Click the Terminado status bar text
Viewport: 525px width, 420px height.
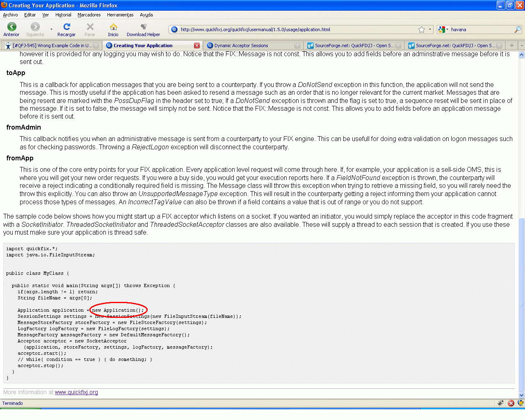tap(13, 403)
